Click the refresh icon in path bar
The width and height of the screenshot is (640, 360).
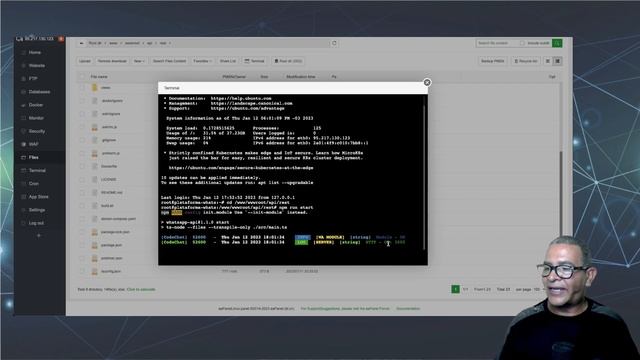coord(334,43)
